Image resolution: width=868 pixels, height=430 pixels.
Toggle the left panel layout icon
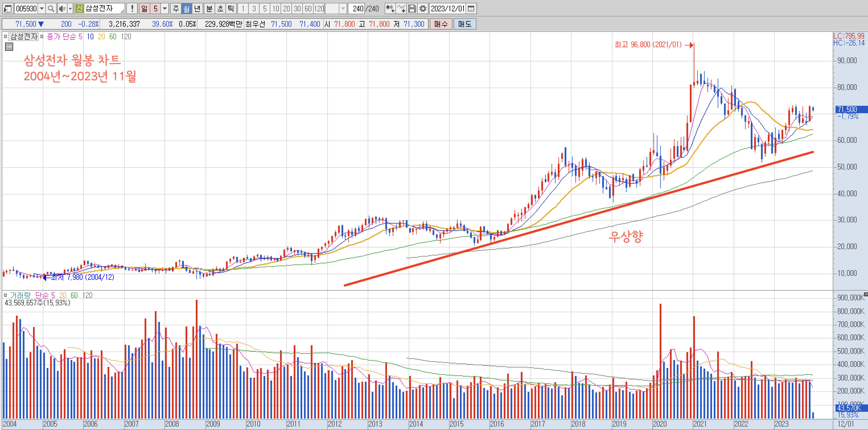[x=7, y=9]
